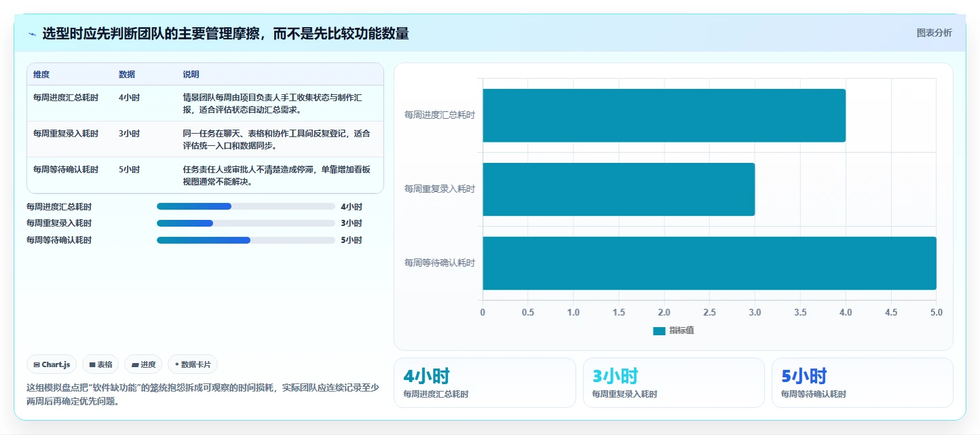Open the 4小时 data card
This screenshot has width=980, height=435.
click(x=485, y=383)
